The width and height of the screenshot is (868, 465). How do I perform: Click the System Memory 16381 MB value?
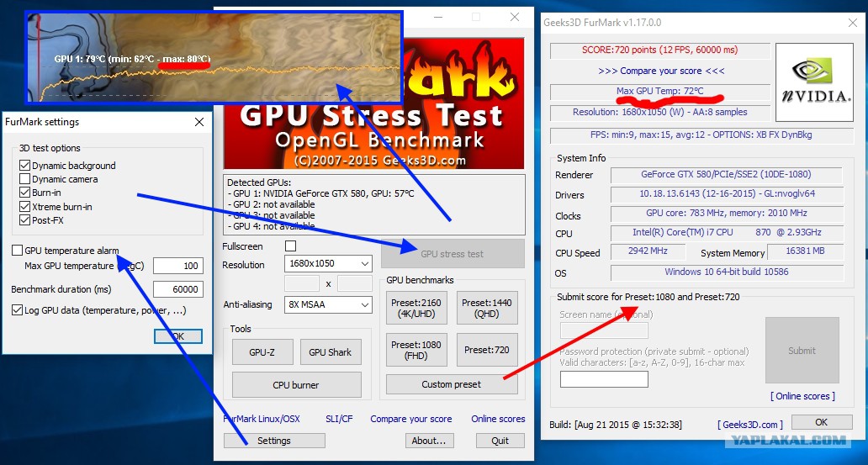(805, 251)
